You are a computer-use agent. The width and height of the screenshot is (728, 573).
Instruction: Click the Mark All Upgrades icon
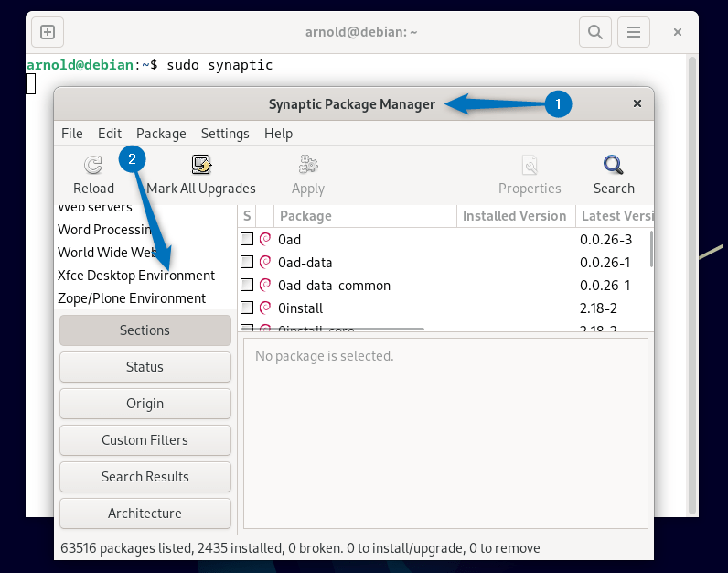[201, 165]
